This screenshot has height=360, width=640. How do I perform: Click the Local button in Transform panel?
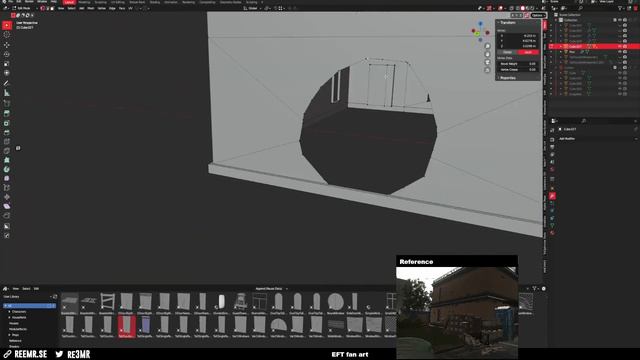coord(528,52)
